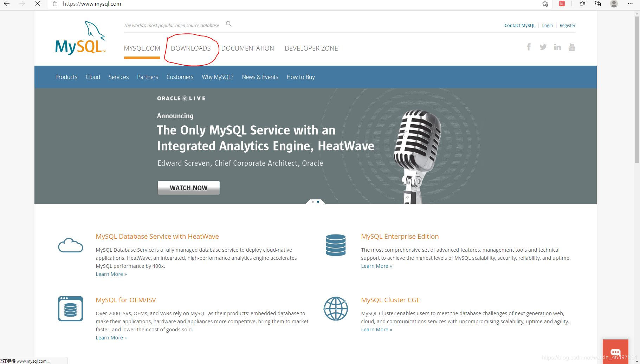Open the browser settings ellipsis menu
The image size is (640, 364).
tap(630, 4)
